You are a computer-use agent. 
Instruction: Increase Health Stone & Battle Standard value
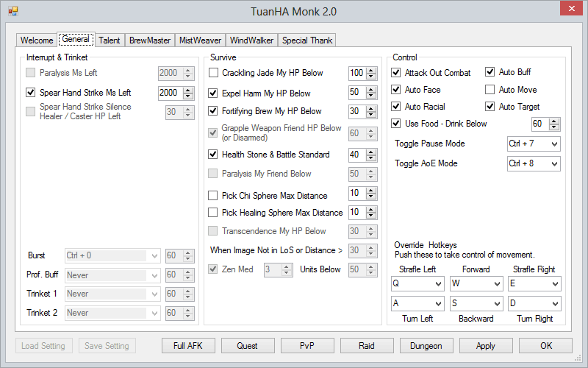(371, 152)
